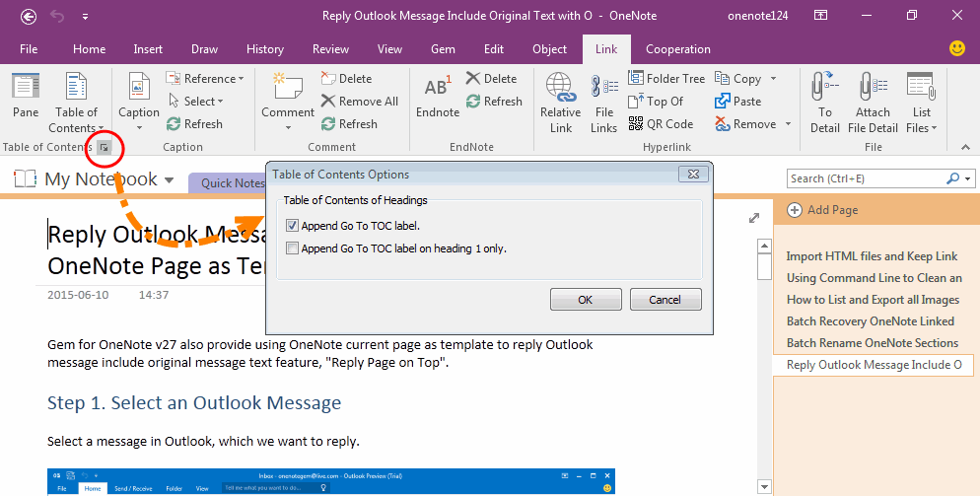Open the Remove dropdown arrow
The width and height of the screenshot is (980, 496).
[788, 124]
